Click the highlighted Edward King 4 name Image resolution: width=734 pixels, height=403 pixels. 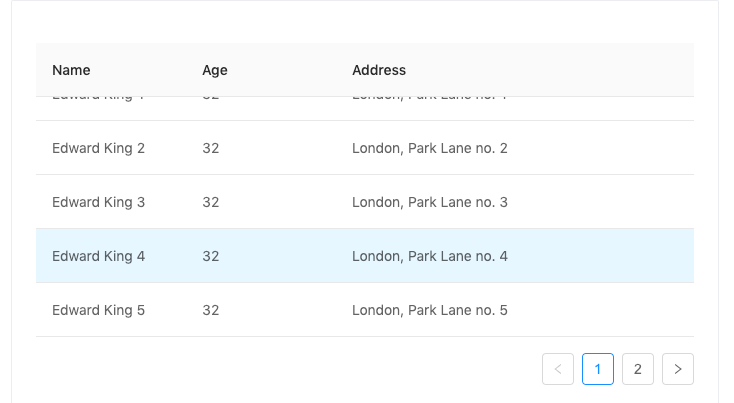tap(99, 256)
